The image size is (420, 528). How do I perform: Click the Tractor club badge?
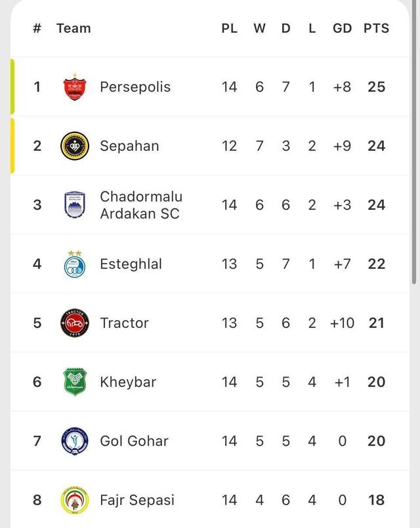click(x=74, y=323)
